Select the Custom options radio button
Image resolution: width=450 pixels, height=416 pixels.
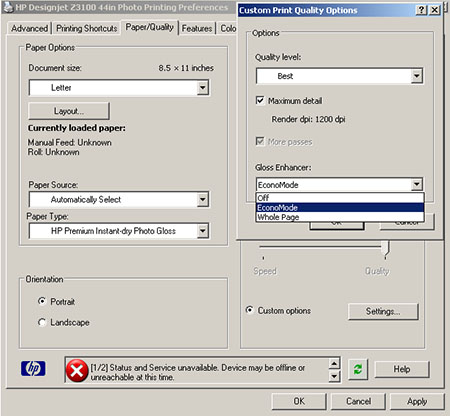pos(249,310)
